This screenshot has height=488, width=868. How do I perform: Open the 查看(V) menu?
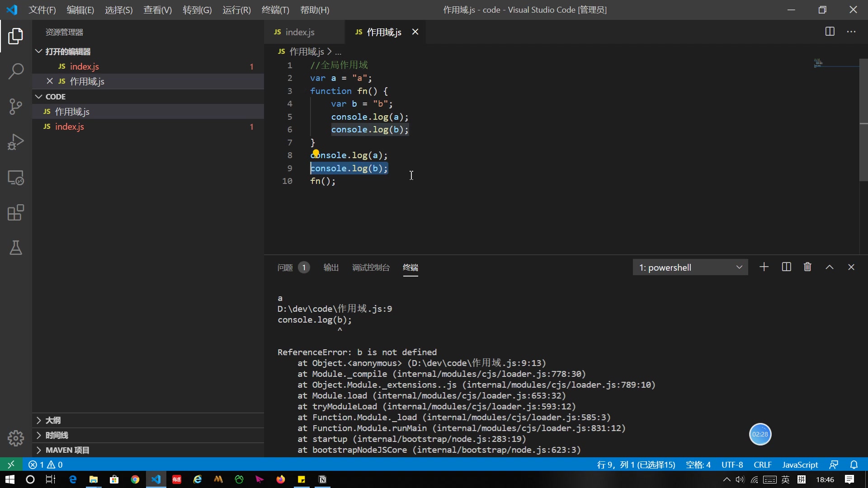coord(158,10)
